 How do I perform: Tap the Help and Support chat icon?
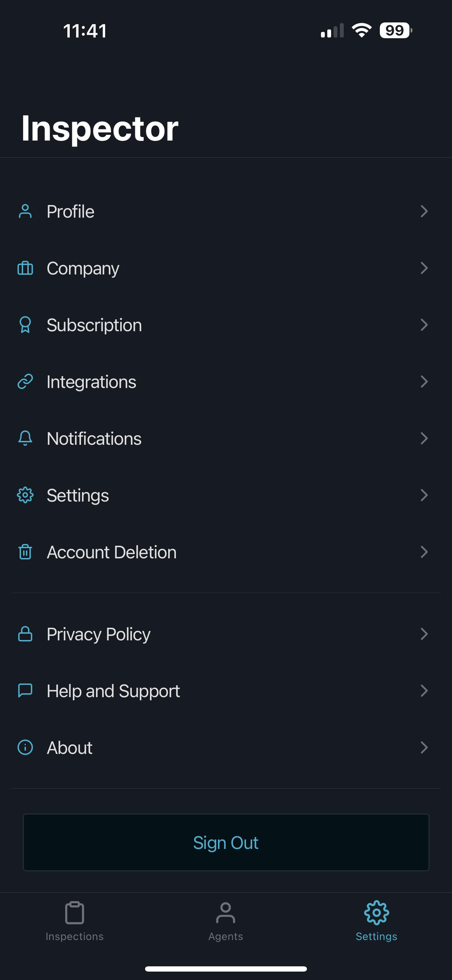click(25, 690)
